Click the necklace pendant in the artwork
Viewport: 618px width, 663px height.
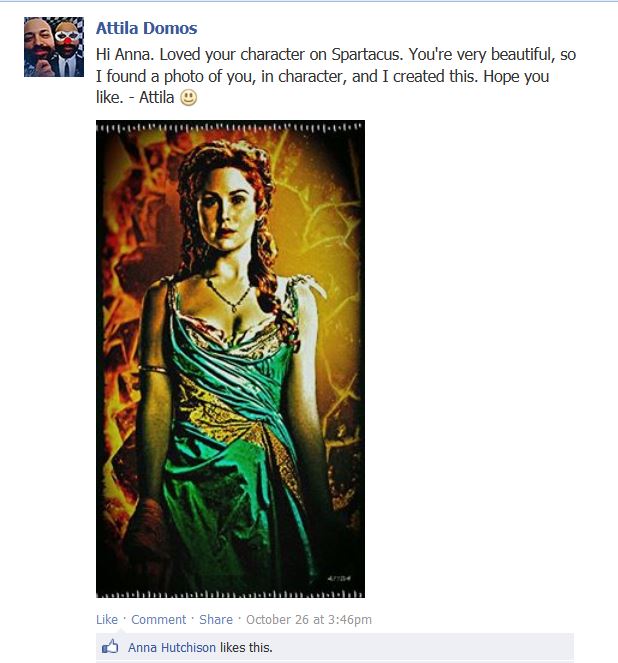235,308
